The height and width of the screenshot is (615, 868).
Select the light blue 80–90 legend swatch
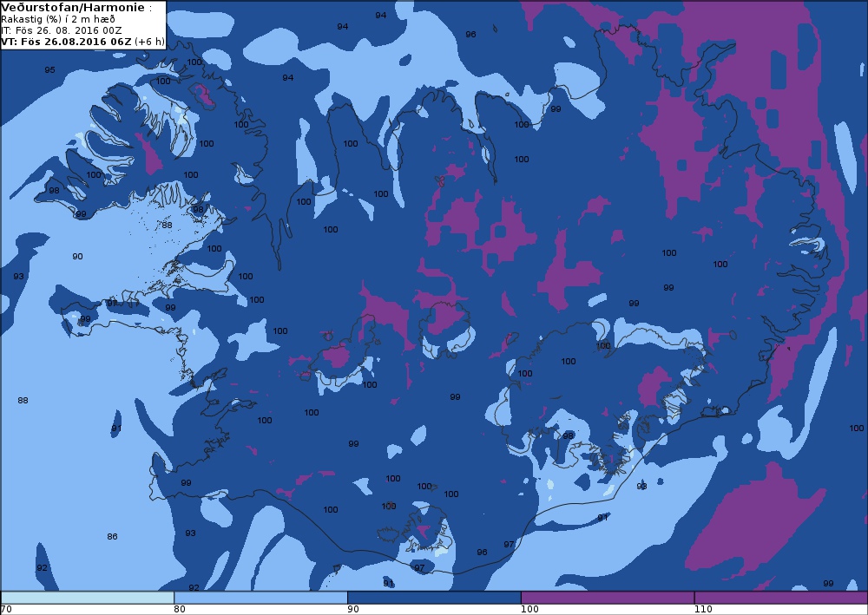260,598
